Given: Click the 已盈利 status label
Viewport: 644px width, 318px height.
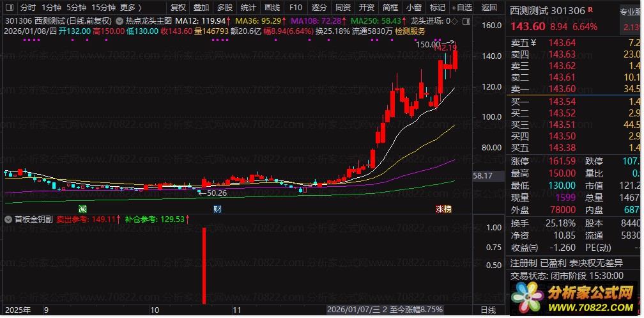Looking at the screenshot, I should (553, 263).
